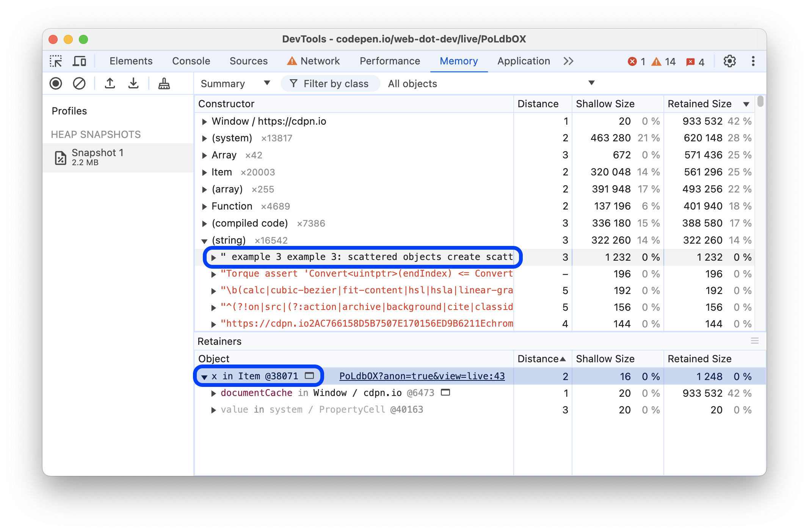Screen dimensions: 809x532
Task: Switch to the Performance tab
Action: 390,61
